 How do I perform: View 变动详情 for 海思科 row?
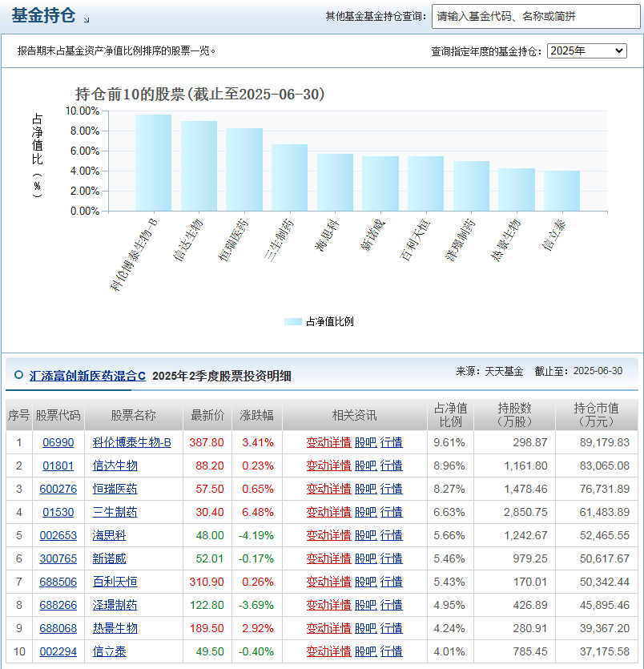[328, 535]
